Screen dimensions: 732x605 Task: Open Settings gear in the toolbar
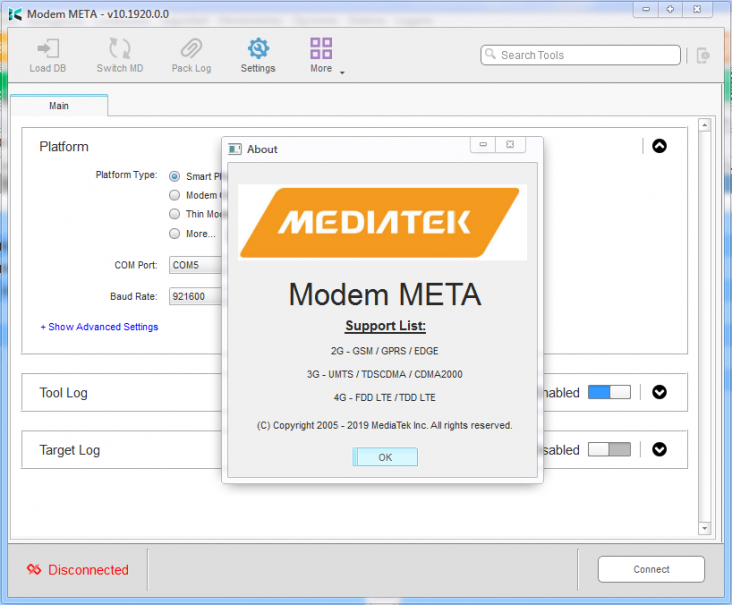(258, 49)
